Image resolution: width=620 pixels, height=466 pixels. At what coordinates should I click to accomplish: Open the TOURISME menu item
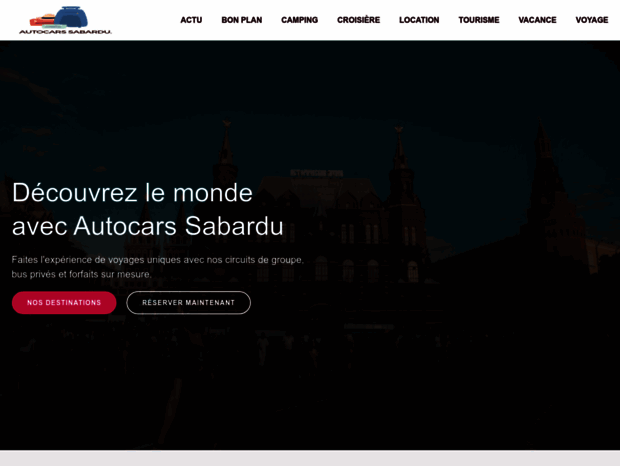coord(478,20)
